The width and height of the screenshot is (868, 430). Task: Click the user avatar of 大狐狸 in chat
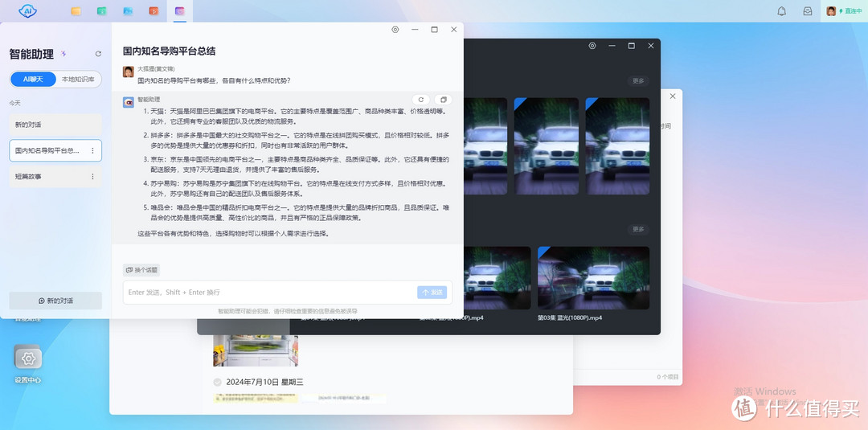tap(129, 72)
